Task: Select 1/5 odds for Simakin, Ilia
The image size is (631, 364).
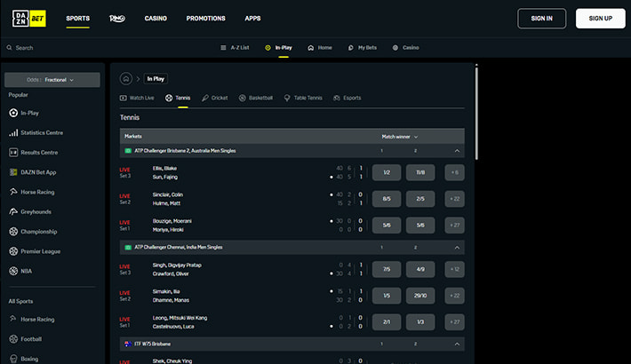Action: (x=387, y=296)
